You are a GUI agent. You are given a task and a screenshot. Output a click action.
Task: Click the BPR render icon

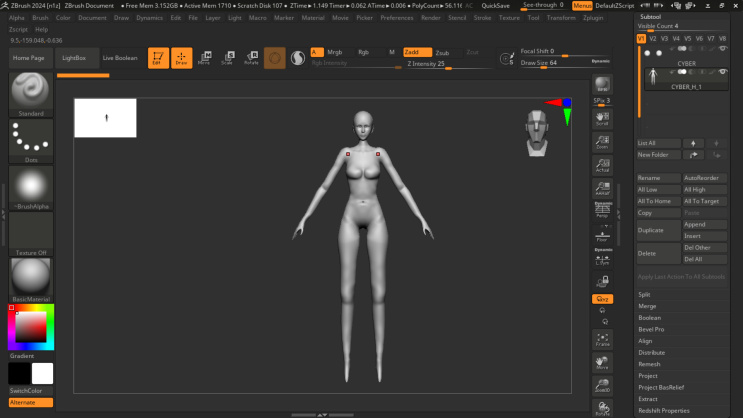(x=602, y=86)
